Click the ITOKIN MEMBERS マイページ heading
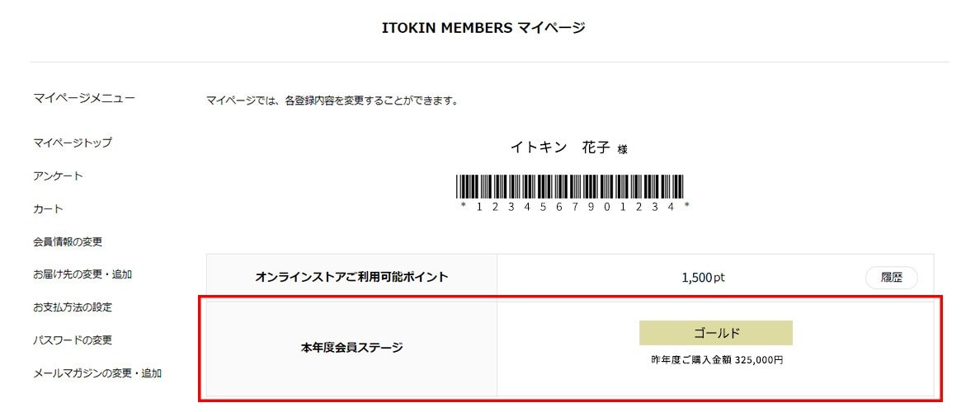This screenshot has width=980, height=412. pos(483,27)
